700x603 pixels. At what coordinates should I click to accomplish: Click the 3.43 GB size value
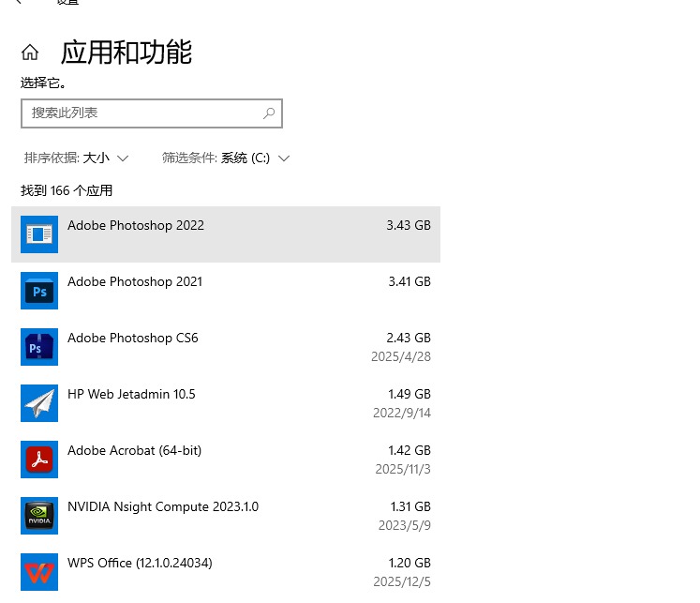(x=409, y=225)
